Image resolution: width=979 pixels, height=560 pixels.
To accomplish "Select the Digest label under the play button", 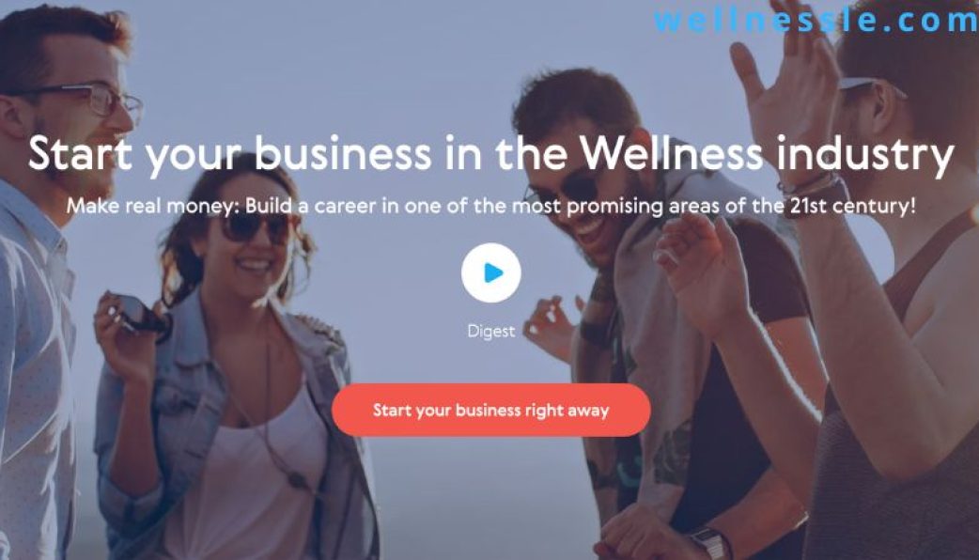I will coord(490,331).
